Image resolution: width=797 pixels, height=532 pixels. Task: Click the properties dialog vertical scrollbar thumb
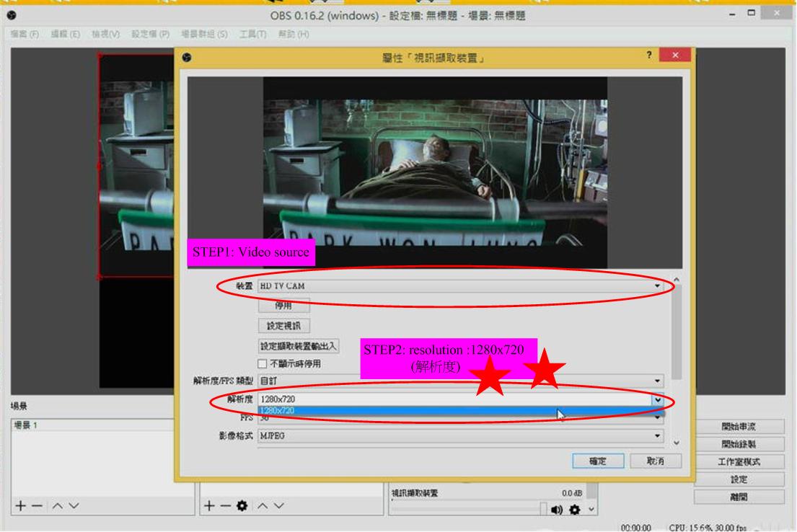point(676,332)
